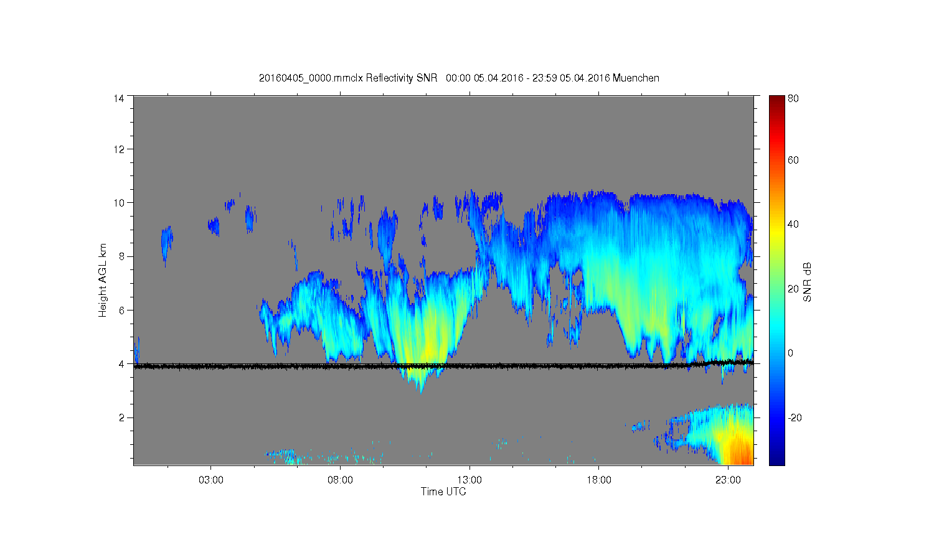Select the height axis tick label 2
Screen dimensions: 934x560
tap(121, 418)
